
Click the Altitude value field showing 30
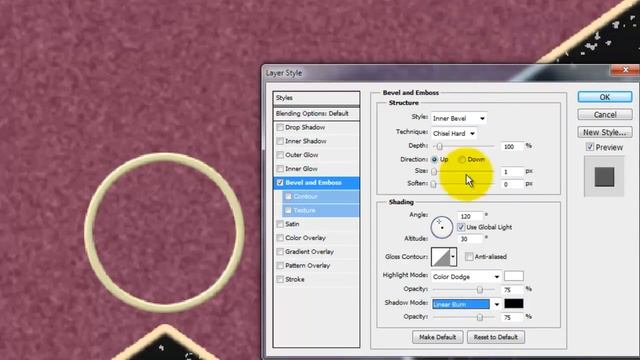point(470,239)
